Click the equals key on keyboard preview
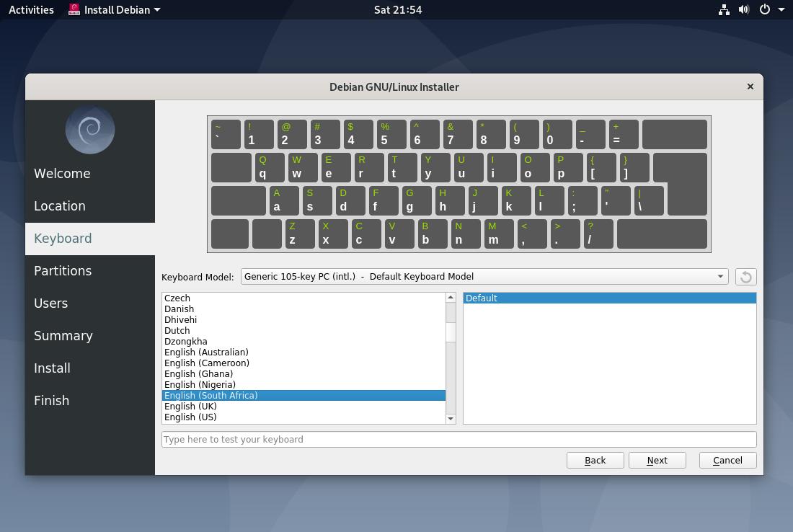Screen dimensions: 793x532 [624, 134]
